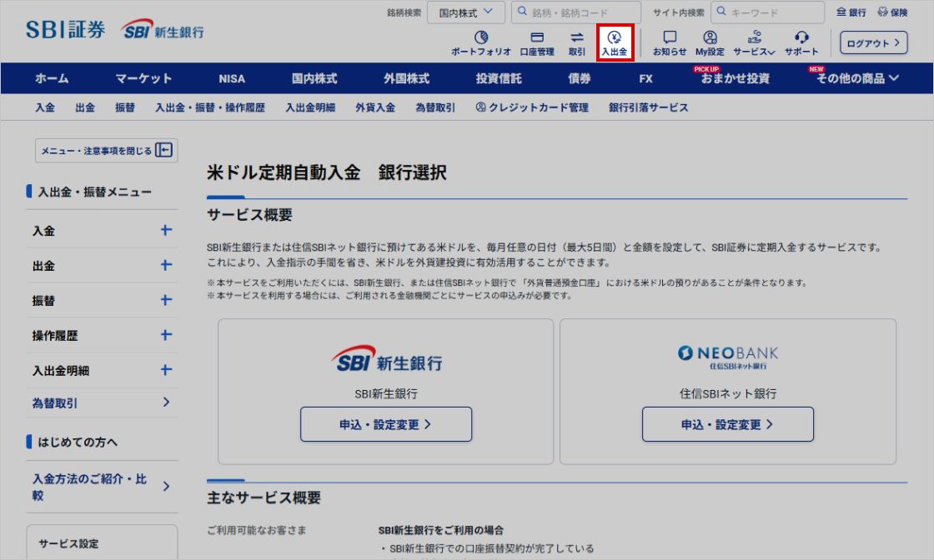Open the その他の商品 dropdown menu

point(857,78)
